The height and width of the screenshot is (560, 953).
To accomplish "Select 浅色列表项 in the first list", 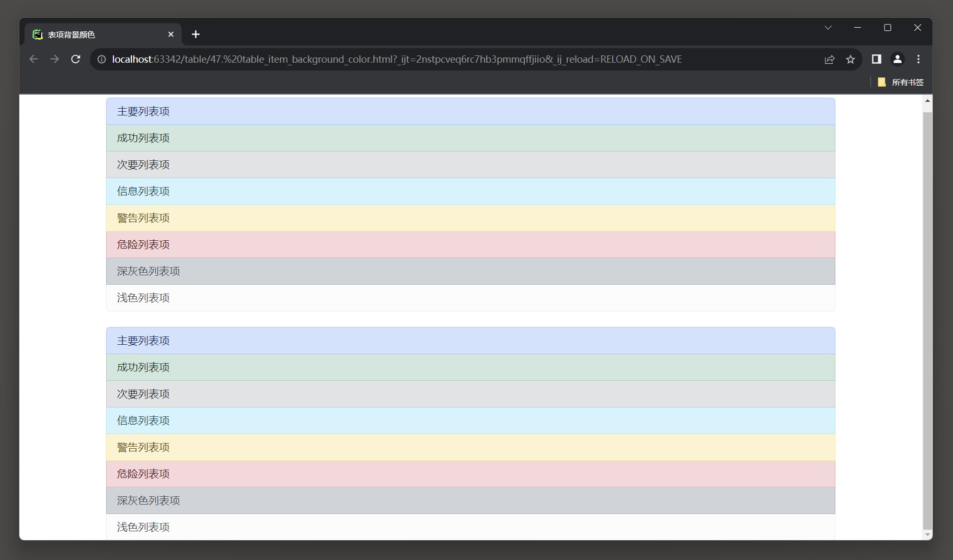I will tap(470, 298).
